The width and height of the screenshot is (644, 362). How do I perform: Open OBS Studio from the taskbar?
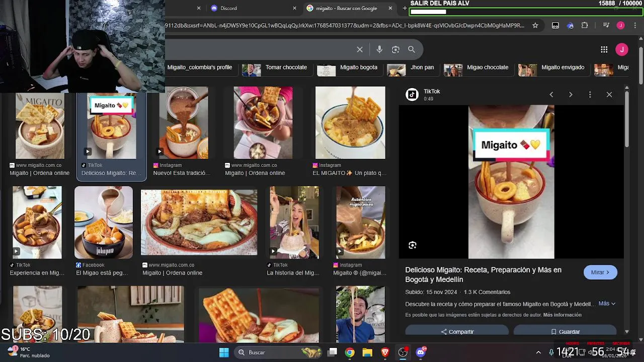point(403,352)
